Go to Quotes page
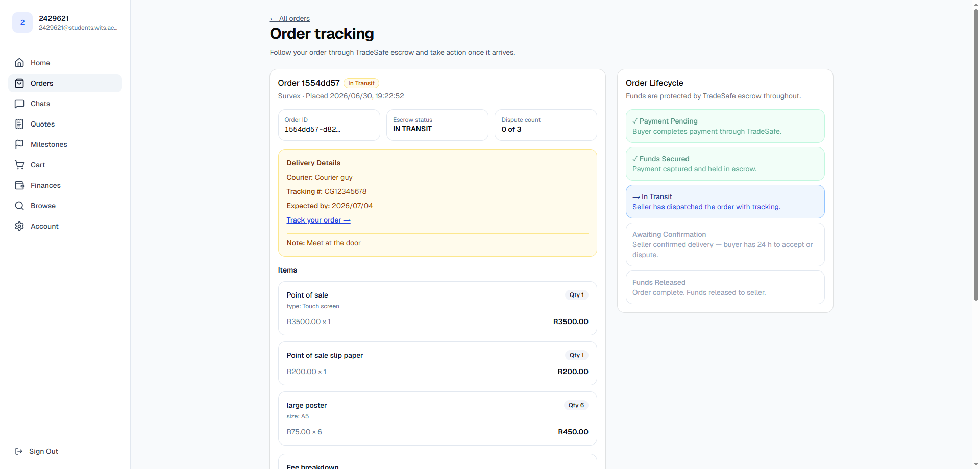The height and width of the screenshot is (469, 980). pyautogui.click(x=65, y=124)
